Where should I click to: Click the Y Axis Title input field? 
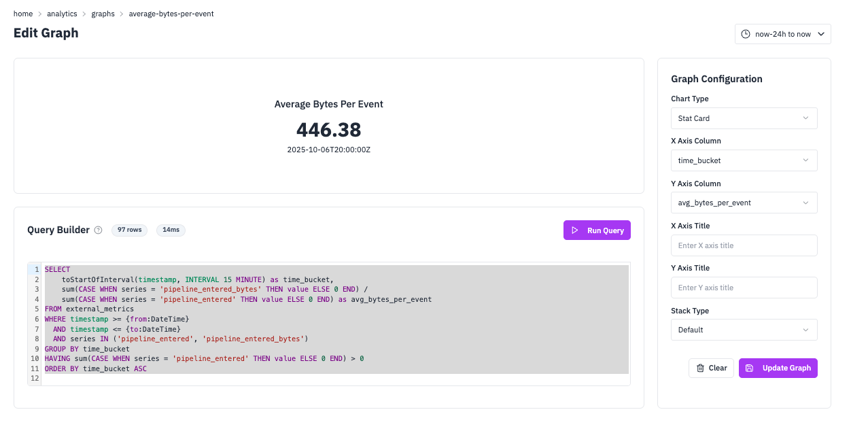[x=744, y=287]
